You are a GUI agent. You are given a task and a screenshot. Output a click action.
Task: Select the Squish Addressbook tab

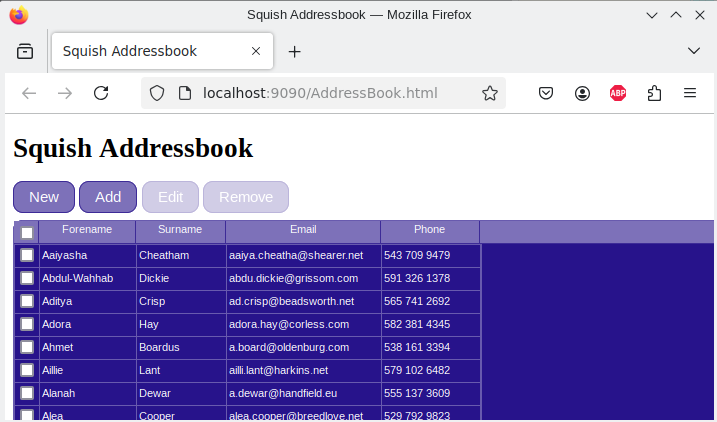[x=162, y=51]
